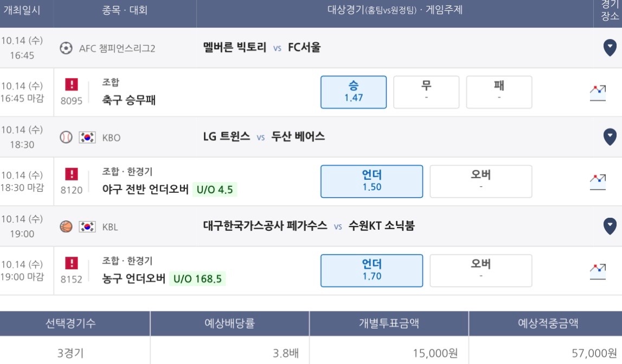Select 오버 for baseball U/O 4.5
Viewport: 622px width, 364px height.
(x=481, y=181)
